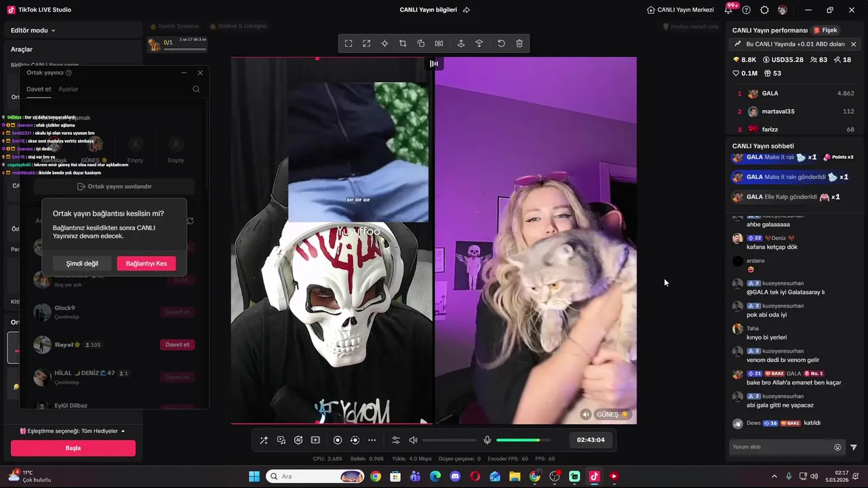Click the audio bars handle between videos
Image resolution: width=868 pixels, height=488 pixels.
pyautogui.click(x=434, y=64)
